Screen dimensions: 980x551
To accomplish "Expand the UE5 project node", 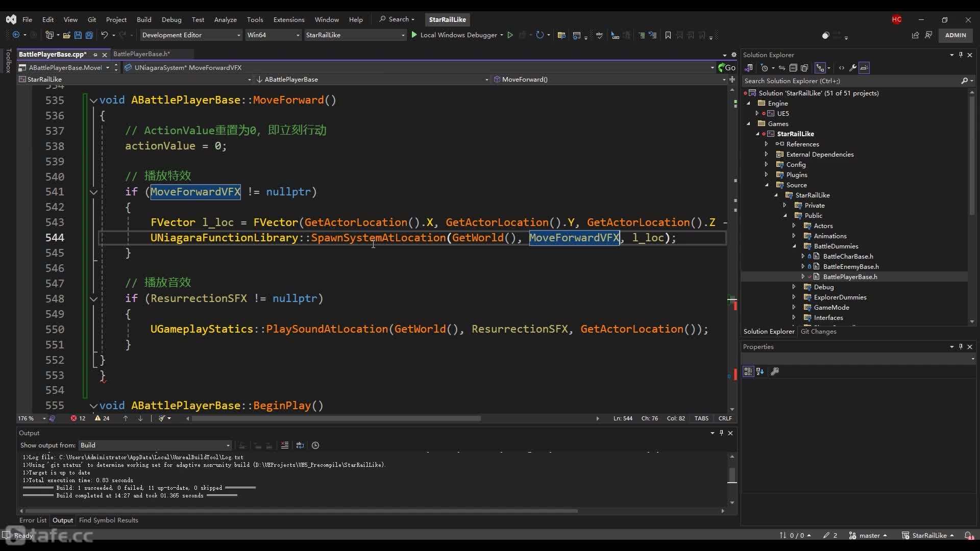I will click(x=757, y=113).
